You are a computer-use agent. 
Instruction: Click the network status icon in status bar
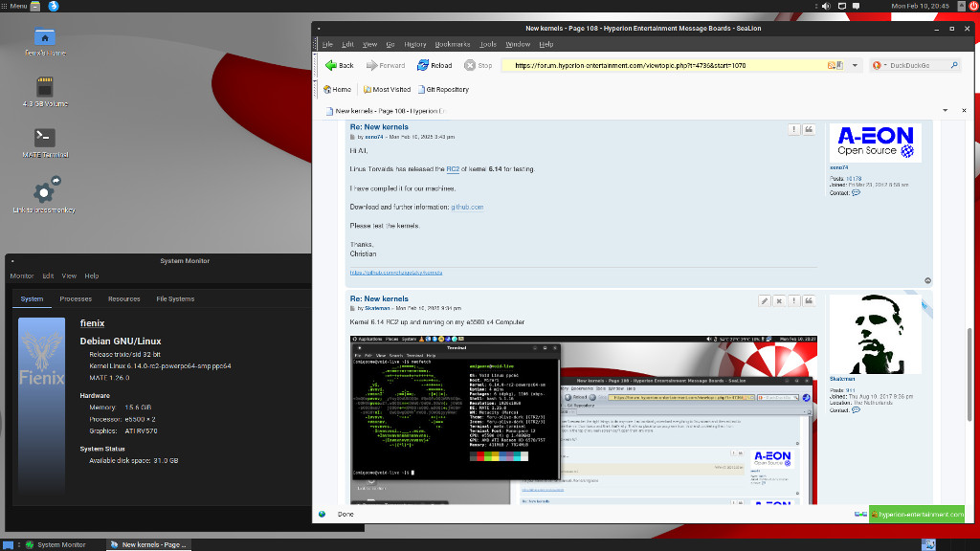(860, 514)
